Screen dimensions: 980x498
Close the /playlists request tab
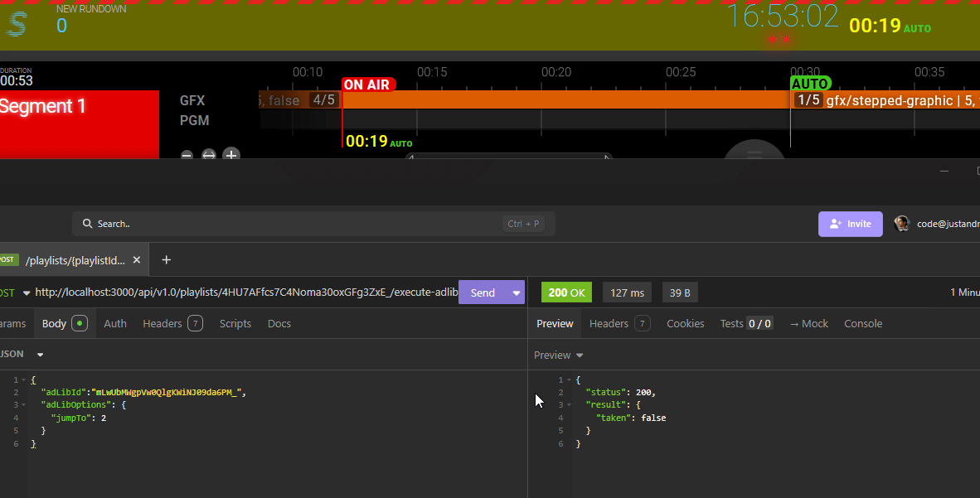pos(137,260)
